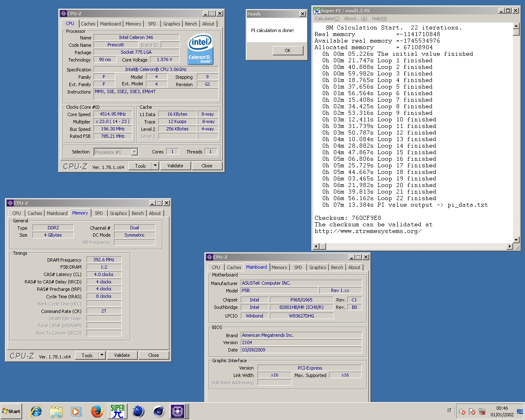
Task: Switch to the CPU-Z taskbar icon
Action: pyautogui.click(x=178, y=411)
